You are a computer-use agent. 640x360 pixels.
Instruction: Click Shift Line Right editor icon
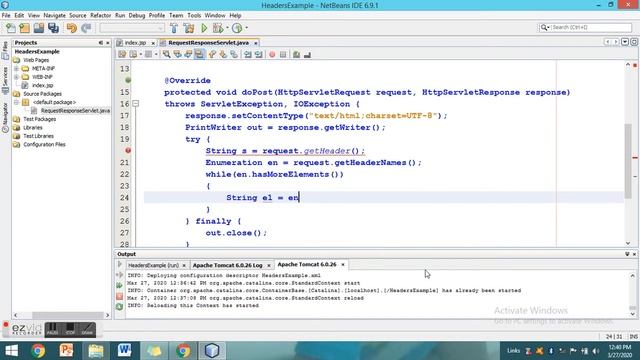click(258, 54)
